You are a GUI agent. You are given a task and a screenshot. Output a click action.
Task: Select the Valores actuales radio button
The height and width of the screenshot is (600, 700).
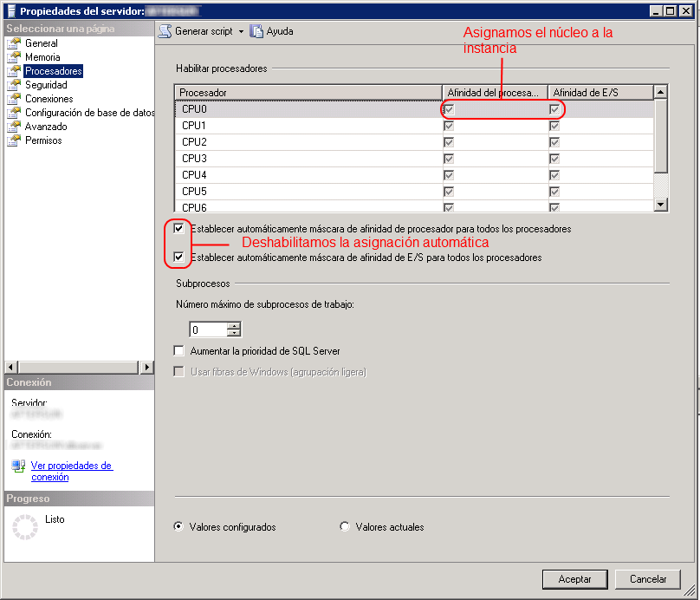pyautogui.click(x=345, y=526)
